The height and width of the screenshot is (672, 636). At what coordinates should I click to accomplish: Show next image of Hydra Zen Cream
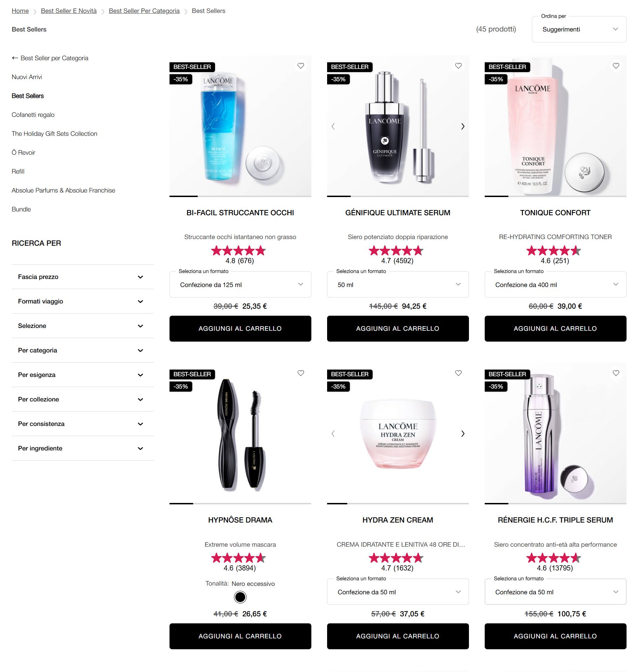(x=463, y=434)
